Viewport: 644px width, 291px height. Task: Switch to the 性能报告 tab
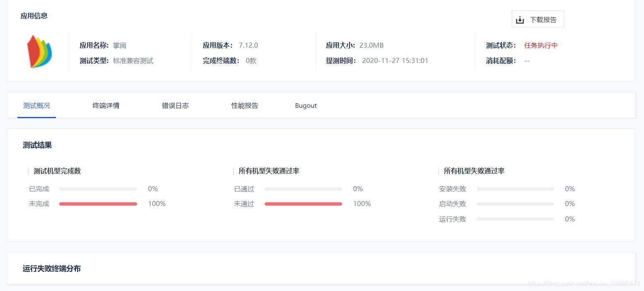click(x=244, y=106)
